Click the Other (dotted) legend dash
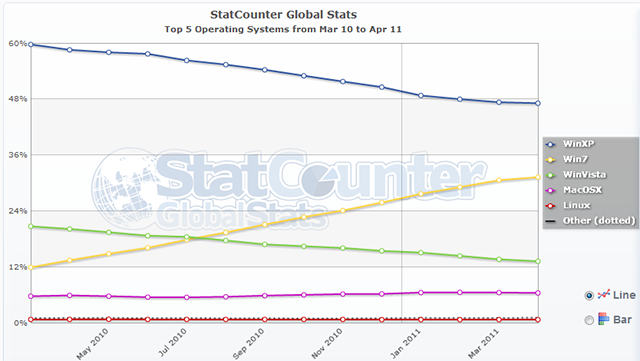 pos(551,221)
